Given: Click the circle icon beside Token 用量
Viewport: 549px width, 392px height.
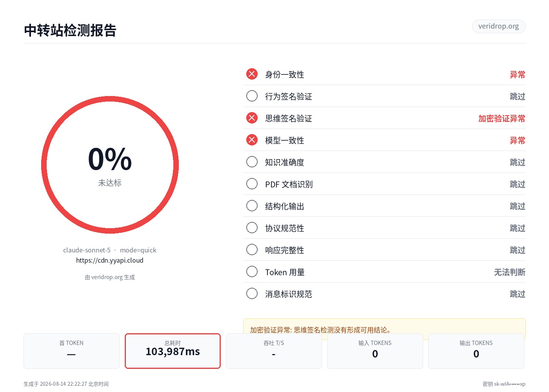Looking at the screenshot, I should pyautogui.click(x=252, y=272).
